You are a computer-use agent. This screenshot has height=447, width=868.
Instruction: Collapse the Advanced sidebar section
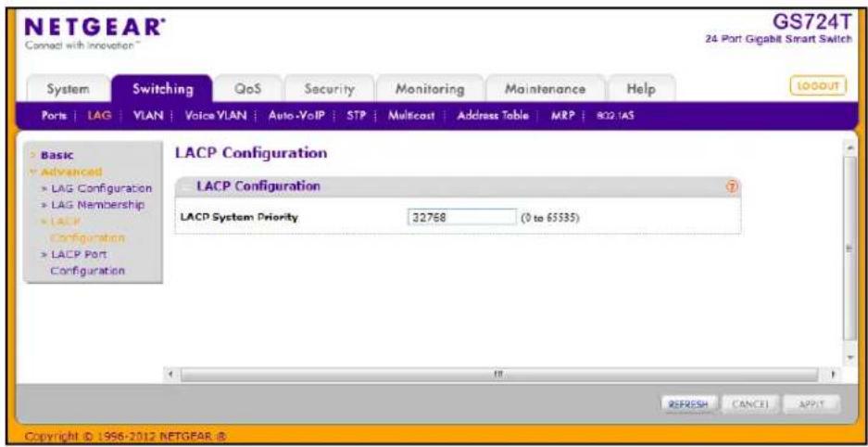pyautogui.click(x=70, y=172)
